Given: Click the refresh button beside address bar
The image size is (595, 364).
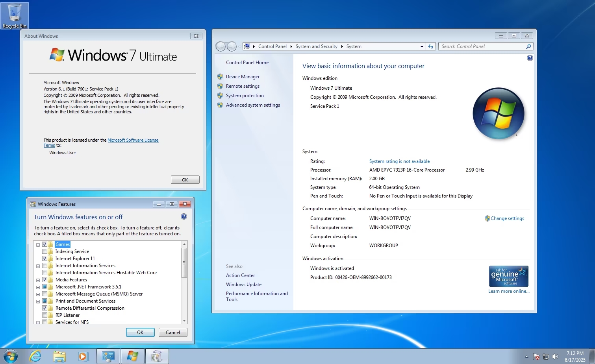Looking at the screenshot, I should click(x=431, y=46).
